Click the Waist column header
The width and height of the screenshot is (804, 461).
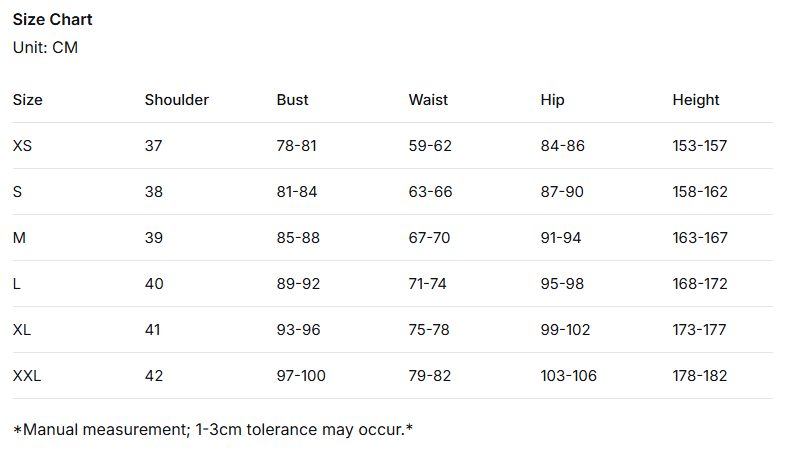[428, 100]
